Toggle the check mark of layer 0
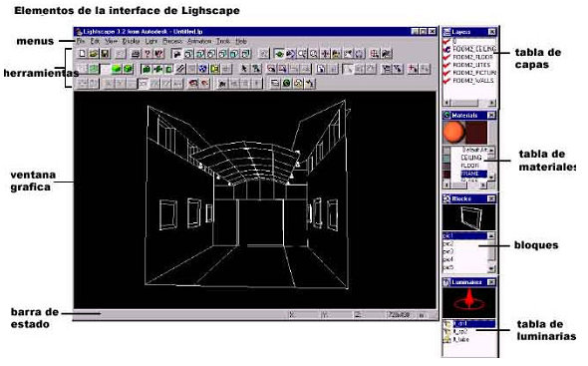588x366 pixels. pyautogui.click(x=446, y=41)
